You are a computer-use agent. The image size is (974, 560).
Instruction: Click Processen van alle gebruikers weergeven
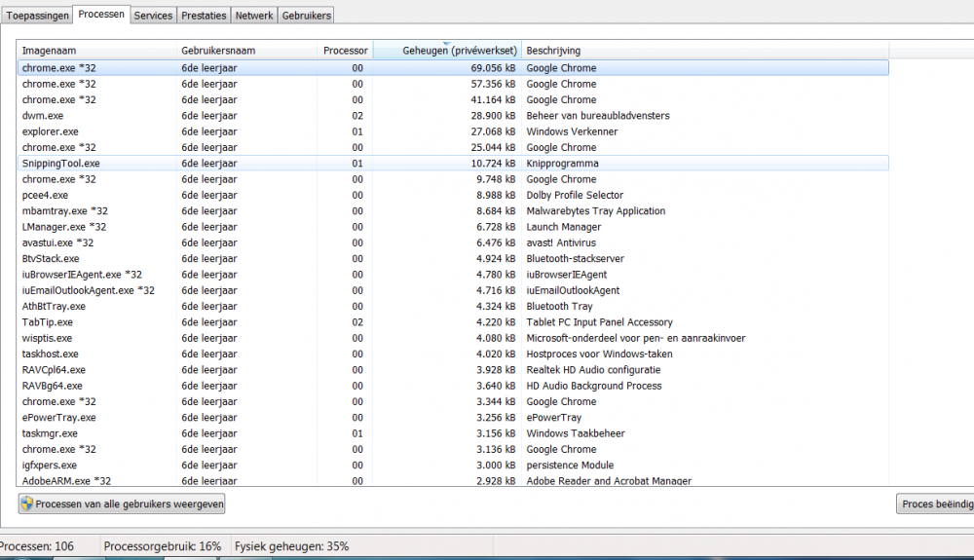(x=123, y=504)
